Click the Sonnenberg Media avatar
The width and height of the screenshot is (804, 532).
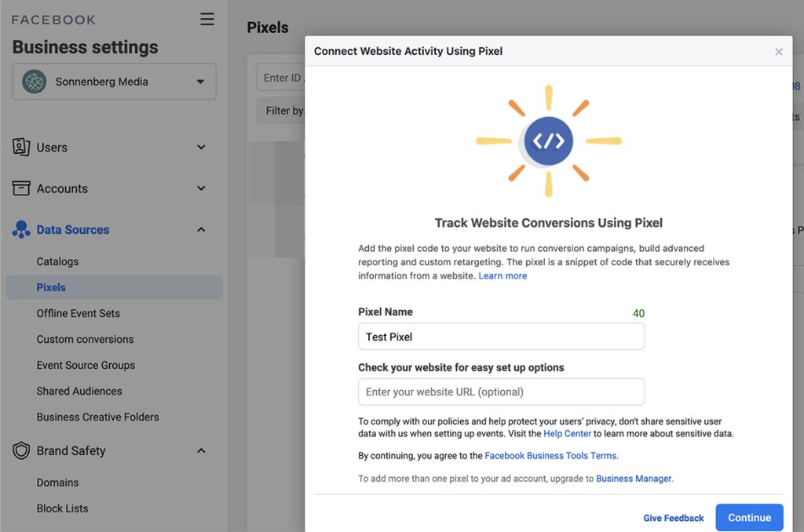coord(33,81)
